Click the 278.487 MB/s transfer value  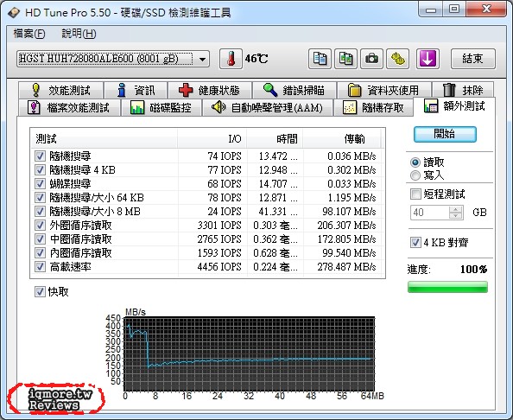point(346,267)
